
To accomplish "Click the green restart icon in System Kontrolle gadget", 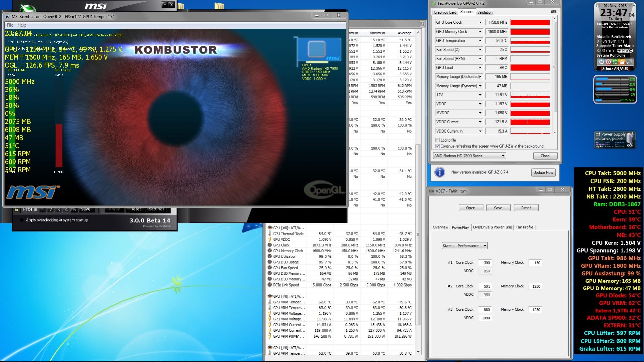I will pos(615,62).
